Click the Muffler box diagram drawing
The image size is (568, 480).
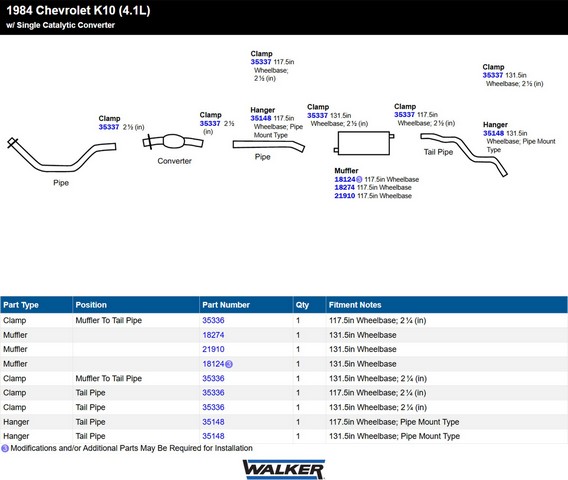click(x=364, y=143)
